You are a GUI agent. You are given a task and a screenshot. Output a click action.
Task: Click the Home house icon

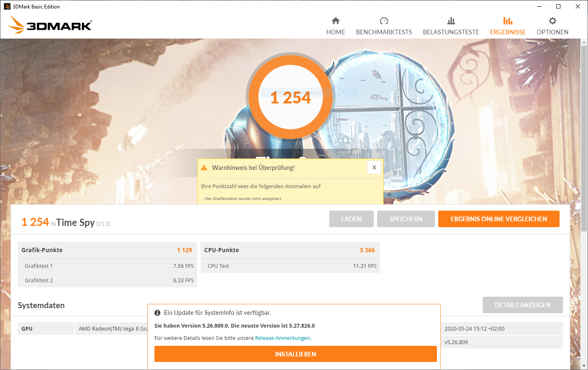click(336, 21)
